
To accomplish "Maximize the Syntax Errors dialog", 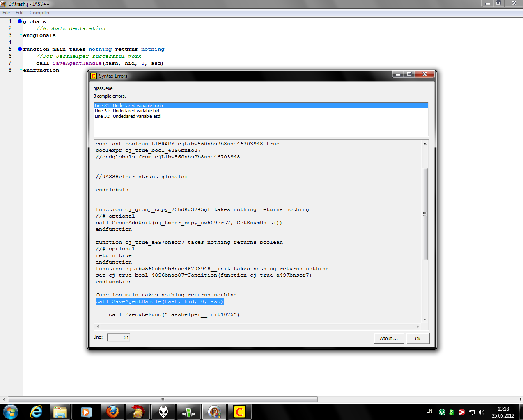I will click(409, 74).
